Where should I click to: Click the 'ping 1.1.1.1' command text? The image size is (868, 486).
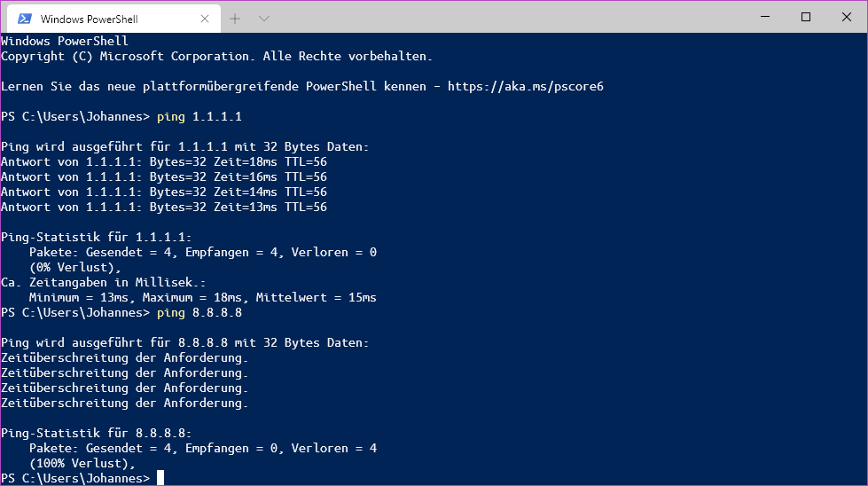coord(199,117)
